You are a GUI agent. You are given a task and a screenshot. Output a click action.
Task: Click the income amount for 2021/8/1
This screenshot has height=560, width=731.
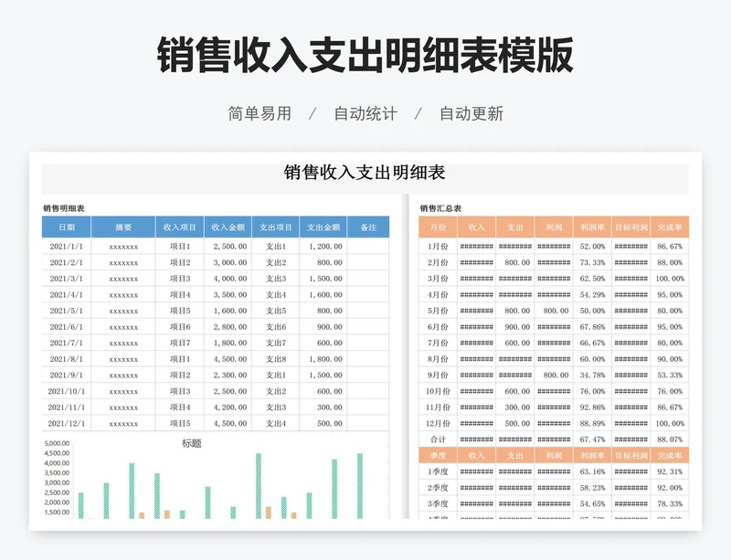(229, 359)
